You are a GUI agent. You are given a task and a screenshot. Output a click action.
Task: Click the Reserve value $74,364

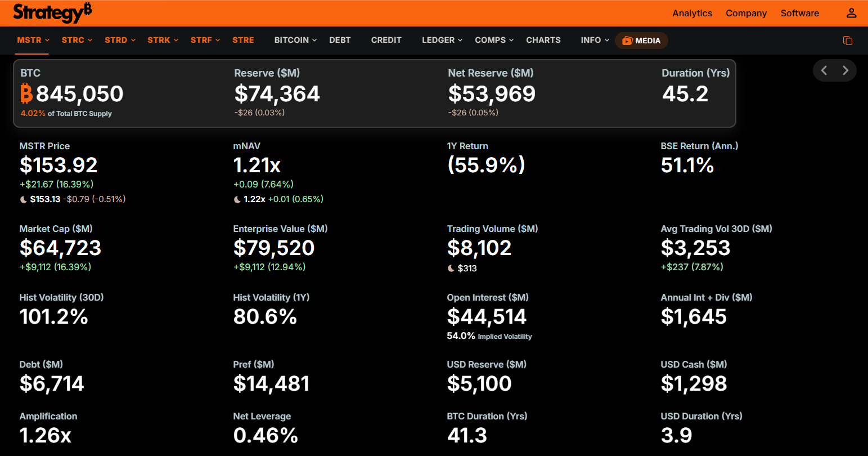(277, 93)
